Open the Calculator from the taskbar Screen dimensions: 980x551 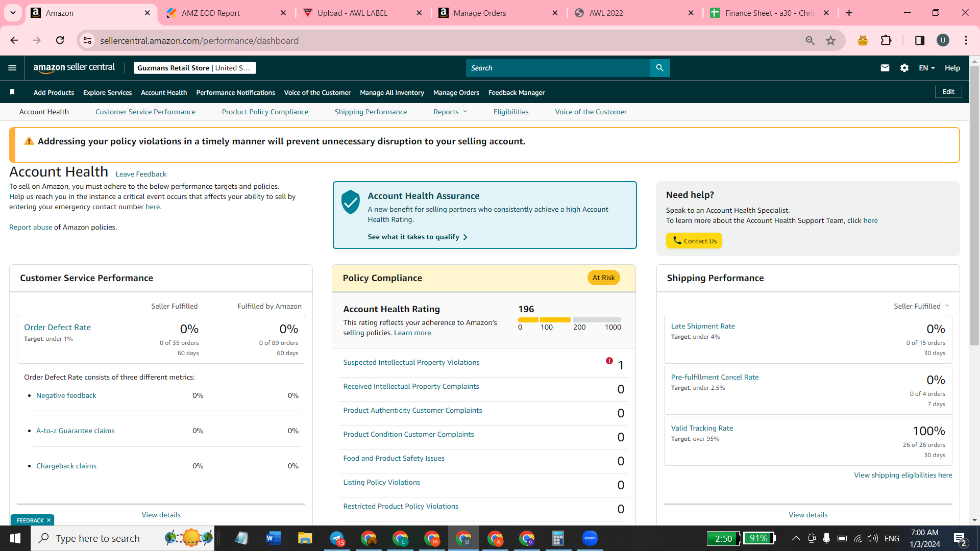[558, 538]
